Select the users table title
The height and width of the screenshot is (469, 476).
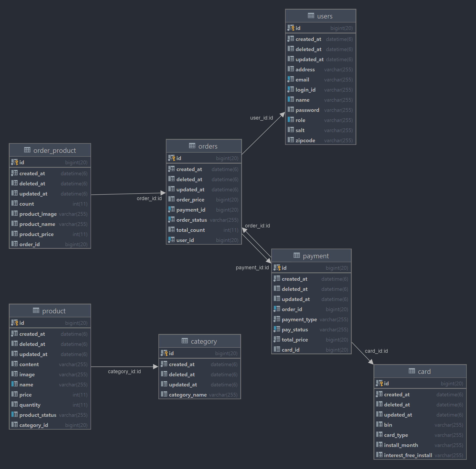pos(325,16)
